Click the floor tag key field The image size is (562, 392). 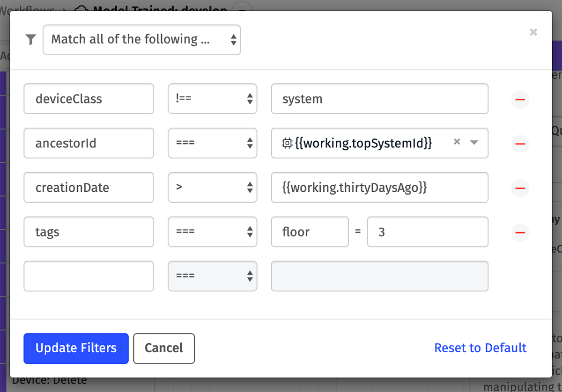point(310,232)
